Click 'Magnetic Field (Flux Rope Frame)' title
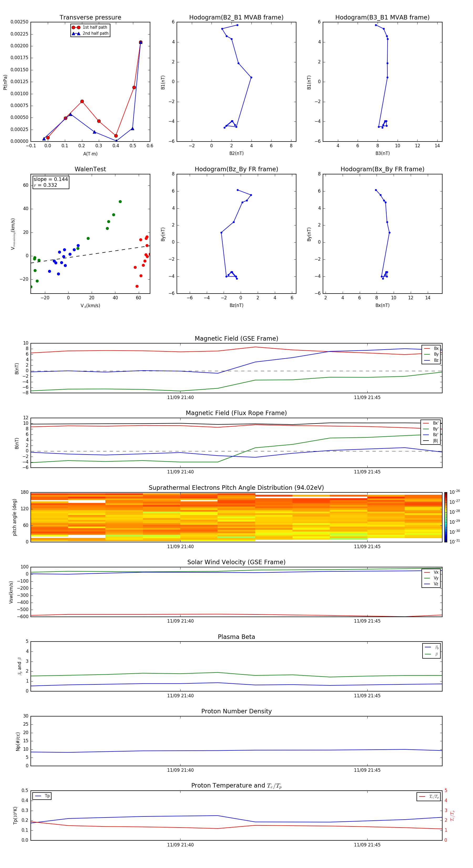Viewport: 473px width, 868px height. 236,413
